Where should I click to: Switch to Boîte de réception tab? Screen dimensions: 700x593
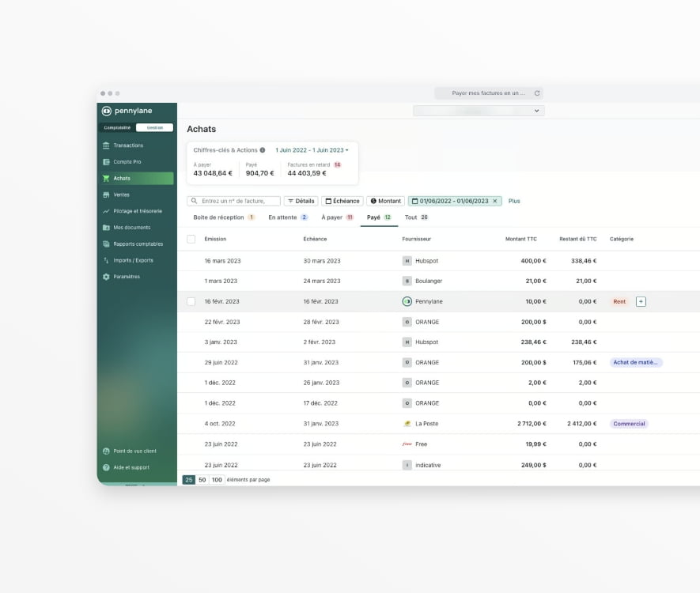click(x=224, y=217)
